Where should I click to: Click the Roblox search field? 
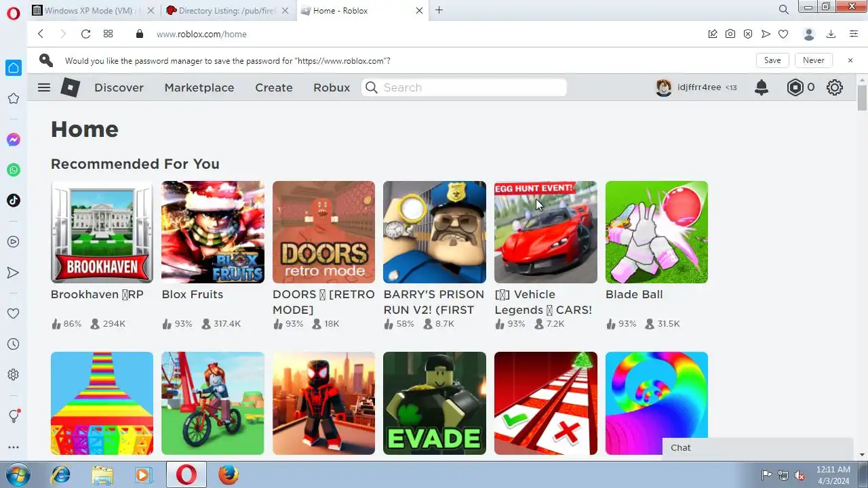(464, 87)
